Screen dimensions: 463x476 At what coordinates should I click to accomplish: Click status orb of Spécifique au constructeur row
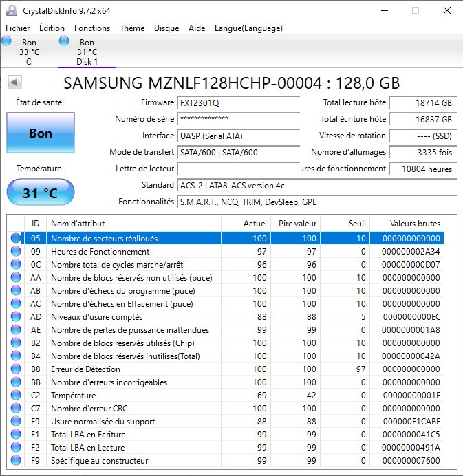pyautogui.click(x=16, y=460)
